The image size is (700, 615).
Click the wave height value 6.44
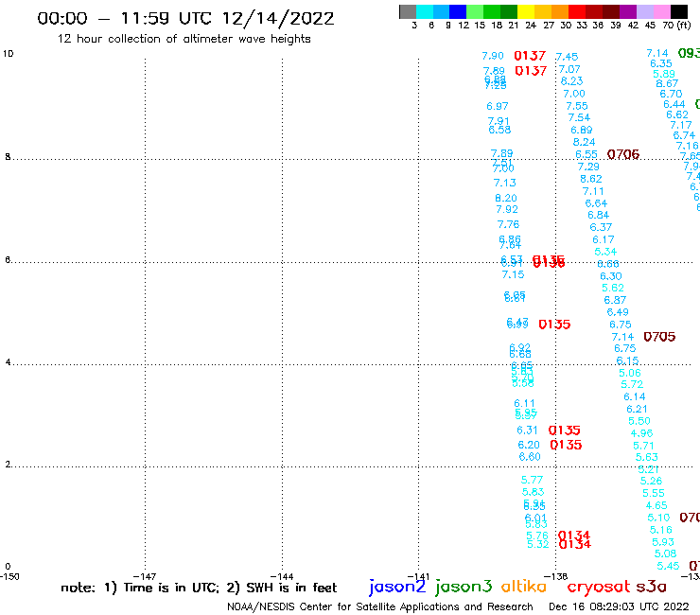click(674, 104)
